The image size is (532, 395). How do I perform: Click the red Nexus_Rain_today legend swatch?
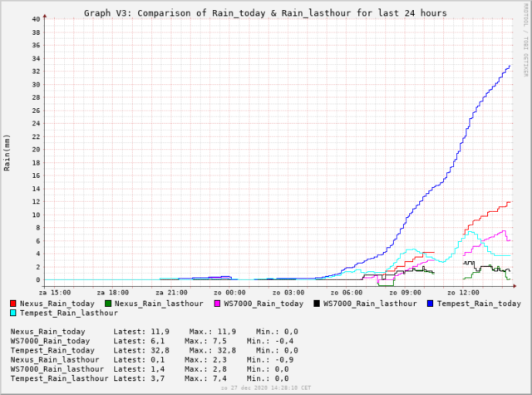pos(13,304)
